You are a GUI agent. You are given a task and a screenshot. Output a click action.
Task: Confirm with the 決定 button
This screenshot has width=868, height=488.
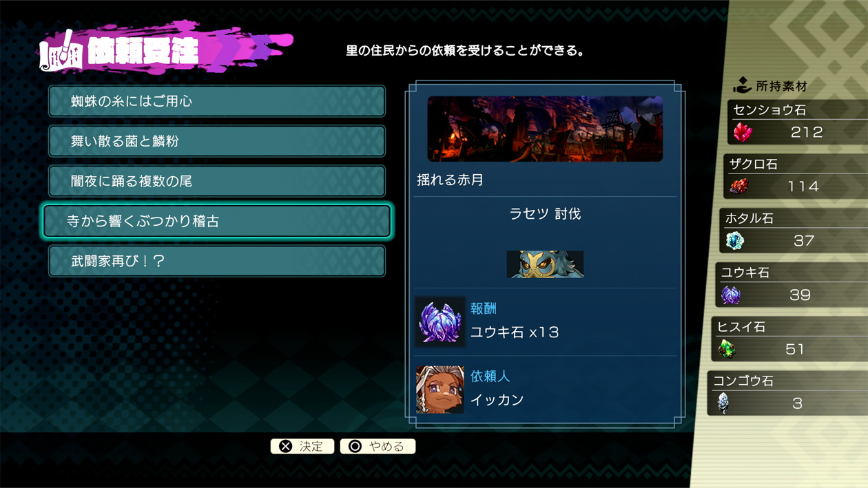(302, 446)
